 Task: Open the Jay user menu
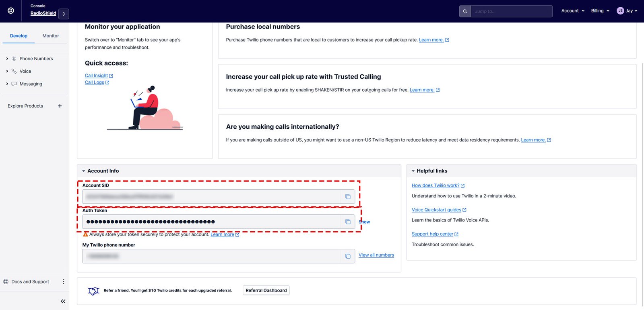(627, 11)
